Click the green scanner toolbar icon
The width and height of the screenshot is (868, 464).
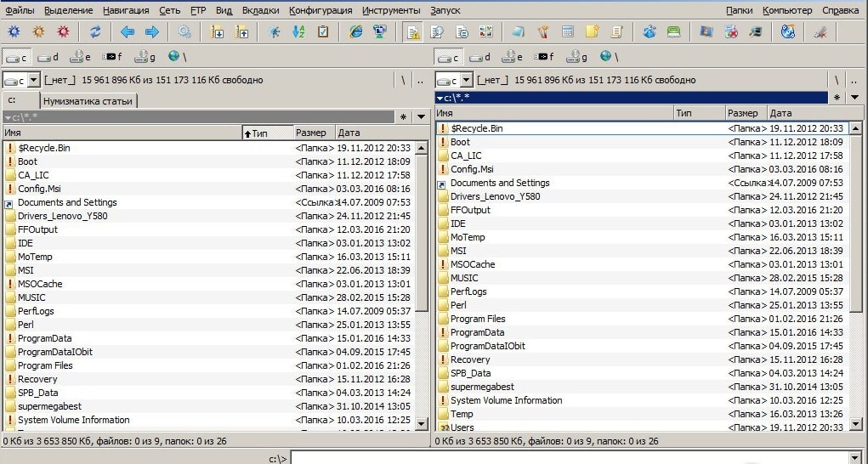point(673,32)
